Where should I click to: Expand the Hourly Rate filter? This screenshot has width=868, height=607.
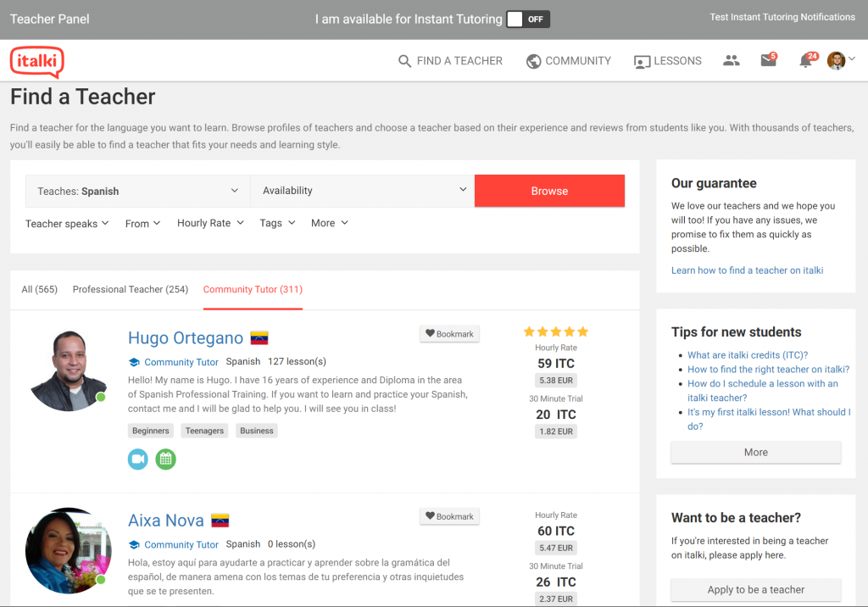[210, 223]
